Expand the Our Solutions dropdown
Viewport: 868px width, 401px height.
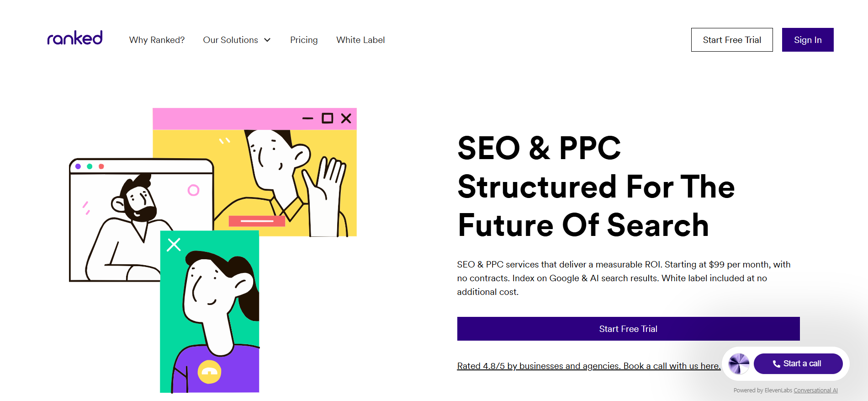(x=237, y=40)
